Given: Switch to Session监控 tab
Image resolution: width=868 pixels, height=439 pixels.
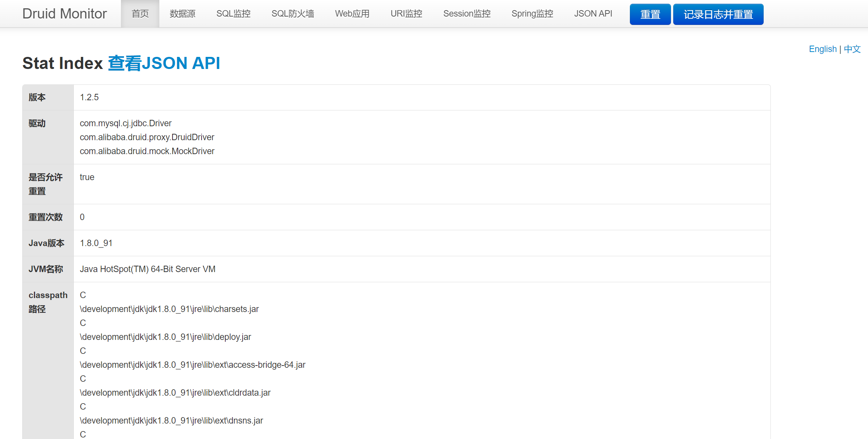Looking at the screenshot, I should (467, 14).
